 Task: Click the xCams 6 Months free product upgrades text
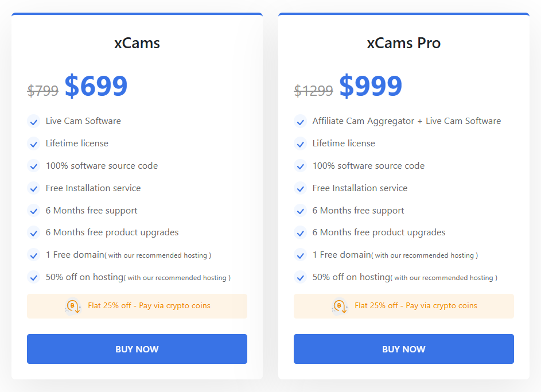pos(112,232)
